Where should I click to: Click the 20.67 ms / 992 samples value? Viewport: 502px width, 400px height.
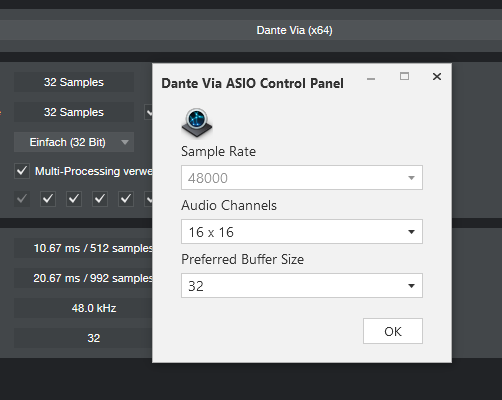tap(83, 278)
